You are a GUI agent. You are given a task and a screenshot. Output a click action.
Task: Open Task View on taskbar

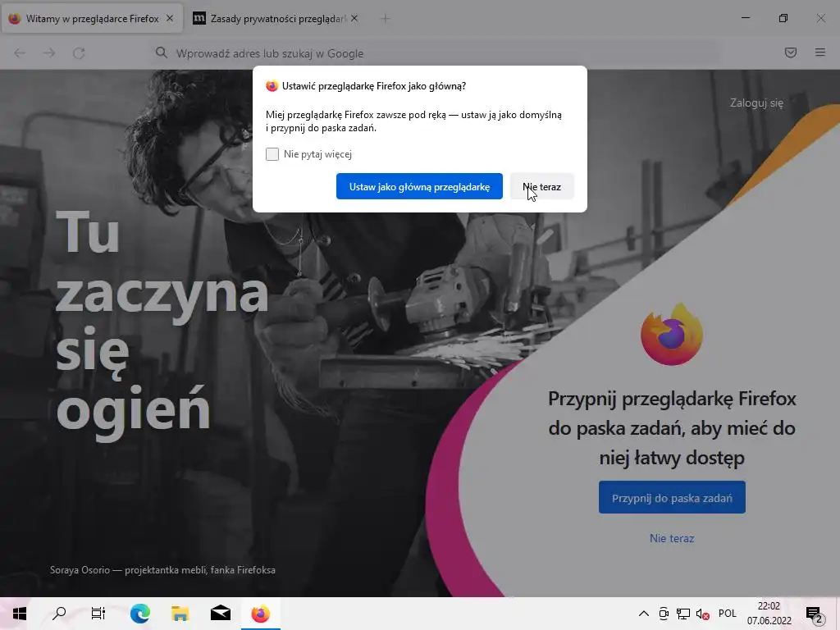point(98,614)
